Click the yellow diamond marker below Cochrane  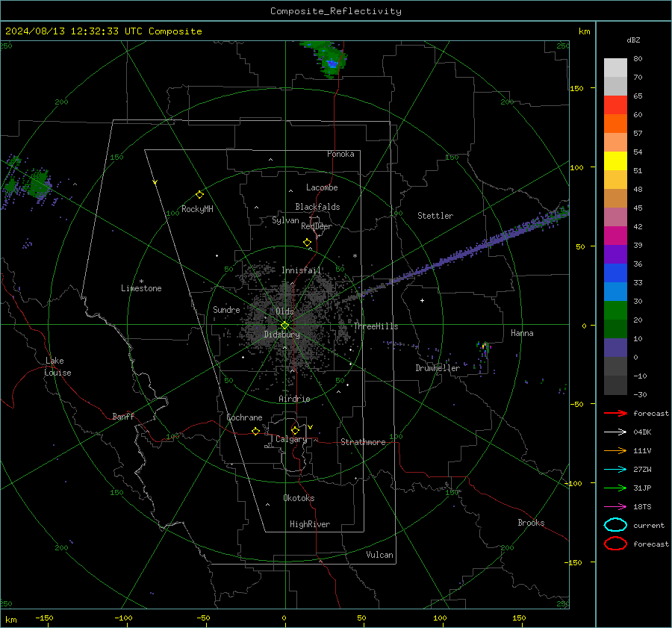[x=255, y=432]
